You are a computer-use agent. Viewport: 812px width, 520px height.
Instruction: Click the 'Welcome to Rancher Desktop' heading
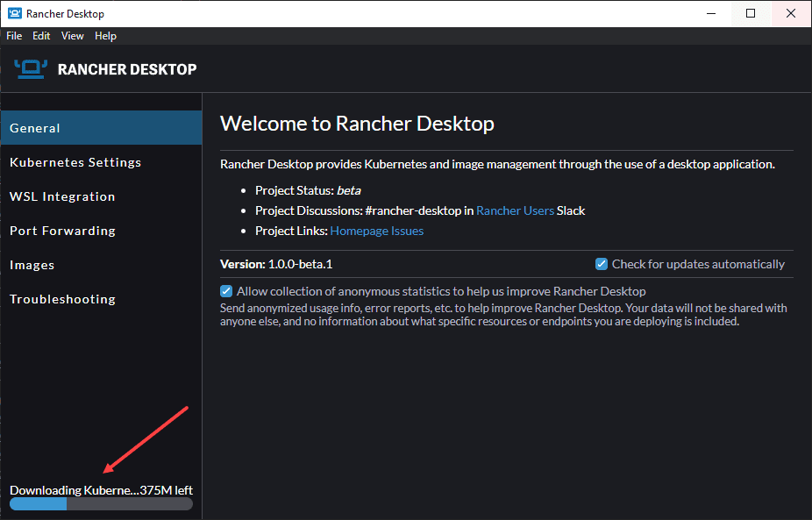357,124
